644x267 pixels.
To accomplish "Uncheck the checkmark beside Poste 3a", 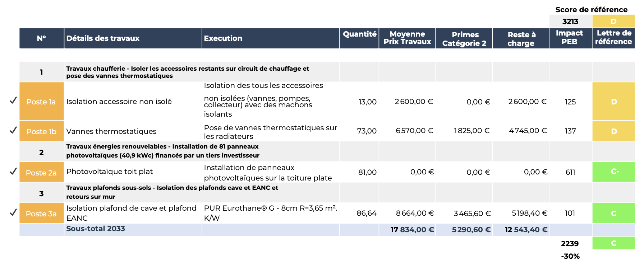I will pos(13,212).
